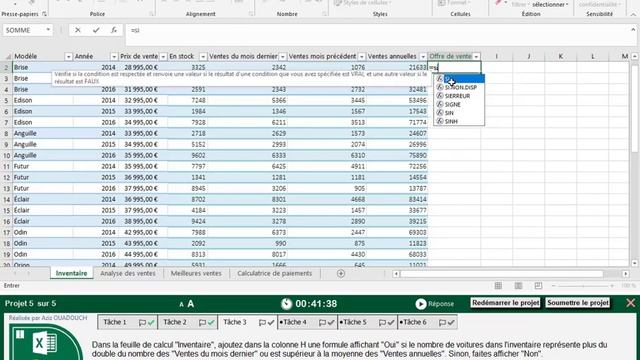Screen dimensions: 640x360
Task: Confirm the formula with the checkmark icon
Action: [96, 30]
